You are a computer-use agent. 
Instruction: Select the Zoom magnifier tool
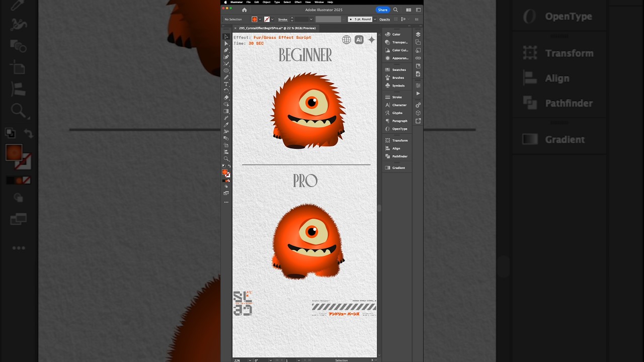tap(226, 158)
